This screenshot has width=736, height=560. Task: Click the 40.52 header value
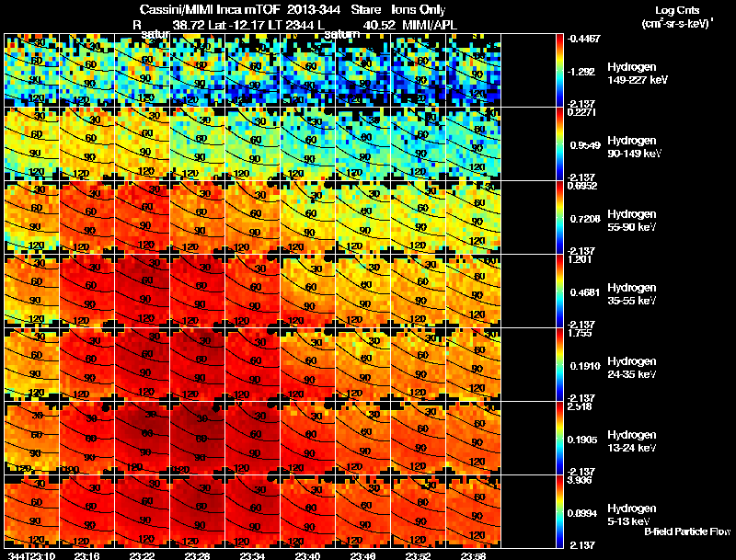pos(379,25)
